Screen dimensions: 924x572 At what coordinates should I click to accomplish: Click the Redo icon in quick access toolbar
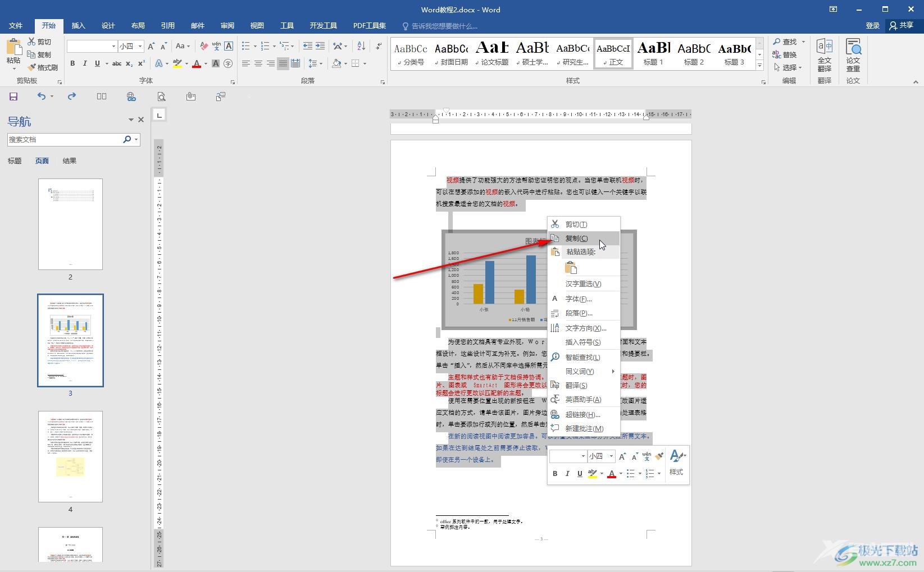[72, 97]
